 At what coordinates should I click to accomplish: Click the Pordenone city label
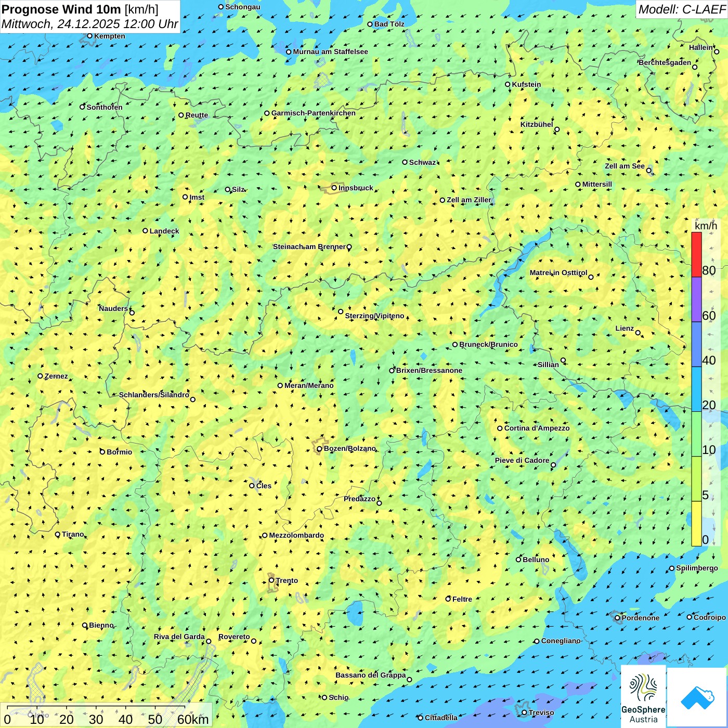pos(641,618)
